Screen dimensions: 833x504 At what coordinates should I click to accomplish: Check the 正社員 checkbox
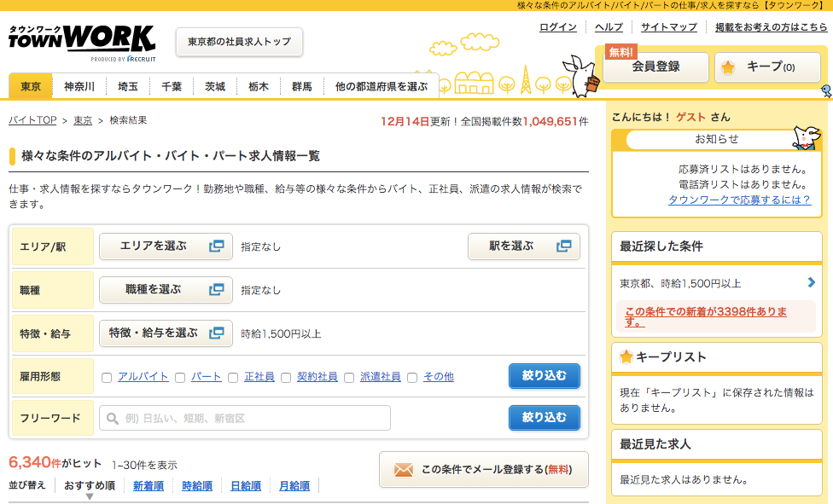click(233, 378)
